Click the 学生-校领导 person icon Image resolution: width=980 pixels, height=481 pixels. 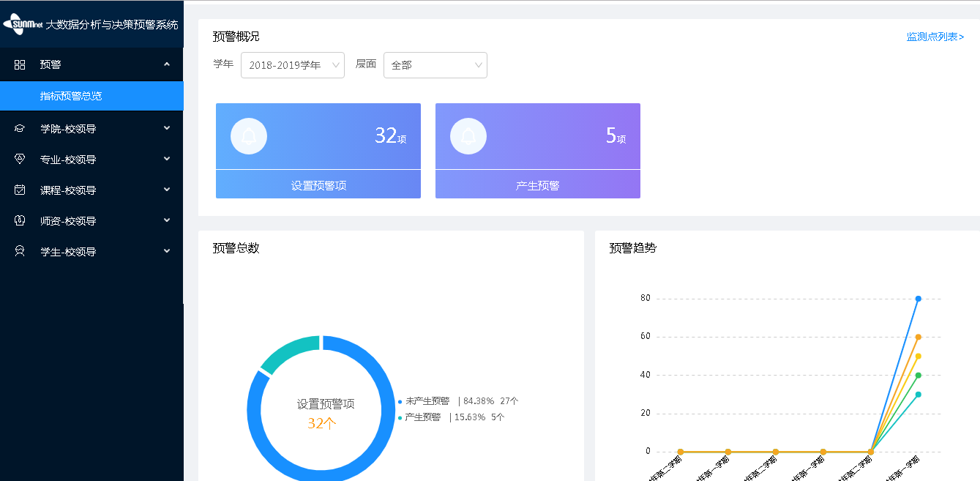pyautogui.click(x=20, y=252)
